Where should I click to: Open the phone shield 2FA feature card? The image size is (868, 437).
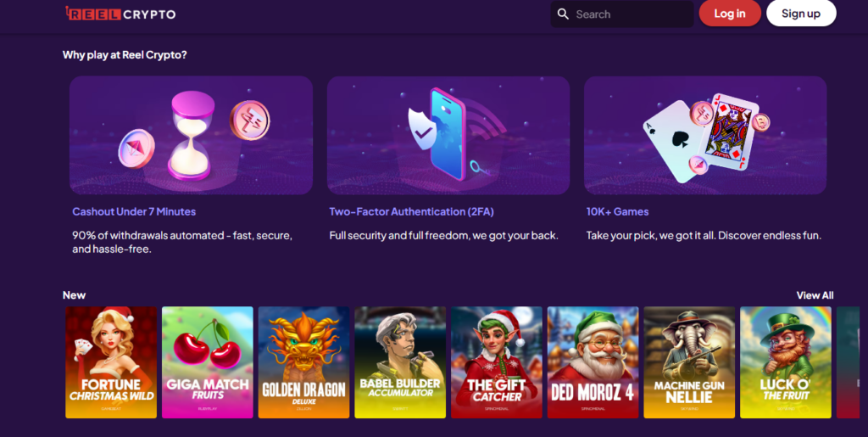click(x=448, y=135)
